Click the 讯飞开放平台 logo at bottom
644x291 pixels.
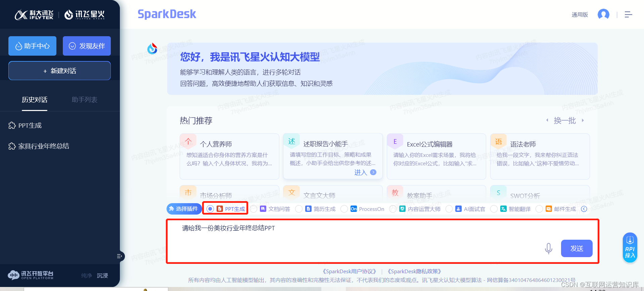point(31,275)
